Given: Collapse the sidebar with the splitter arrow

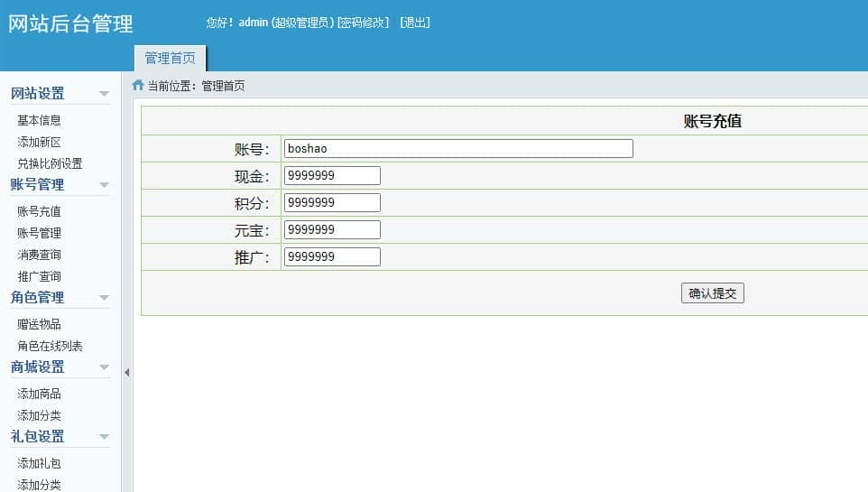Looking at the screenshot, I should [127, 372].
